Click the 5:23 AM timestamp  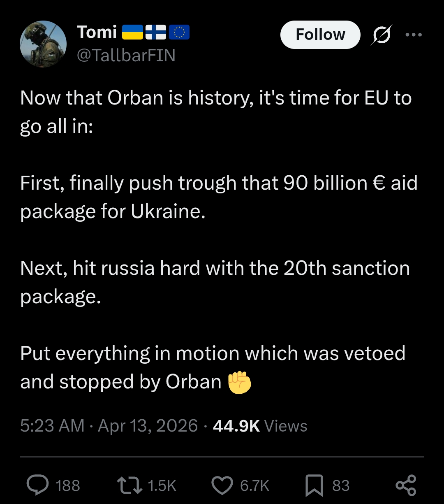(52, 425)
